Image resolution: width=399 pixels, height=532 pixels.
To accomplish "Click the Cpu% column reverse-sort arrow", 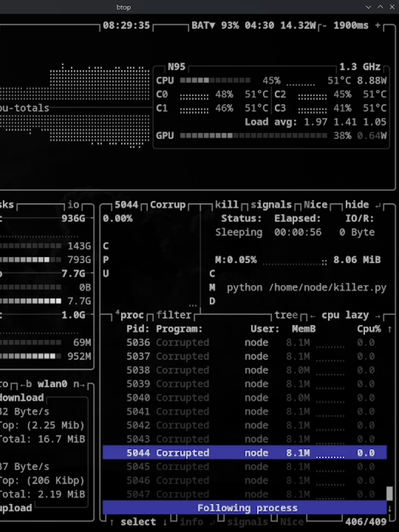I will coord(390,329).
